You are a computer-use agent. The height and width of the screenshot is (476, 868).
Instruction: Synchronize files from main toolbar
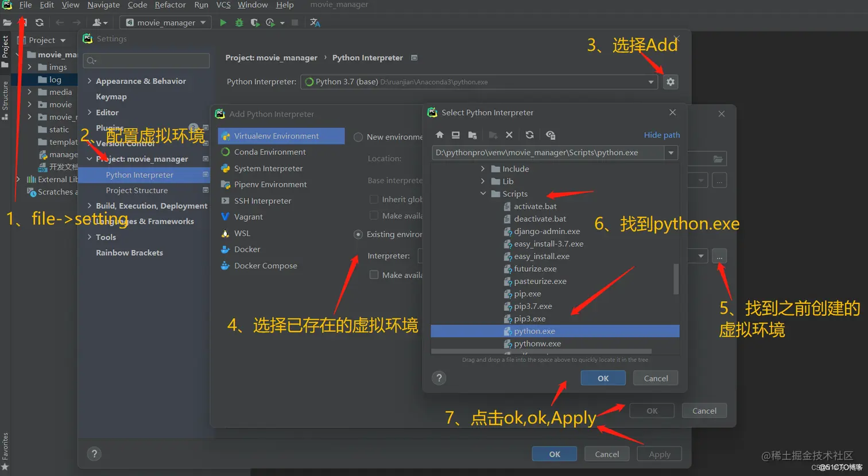coord(39,22)
